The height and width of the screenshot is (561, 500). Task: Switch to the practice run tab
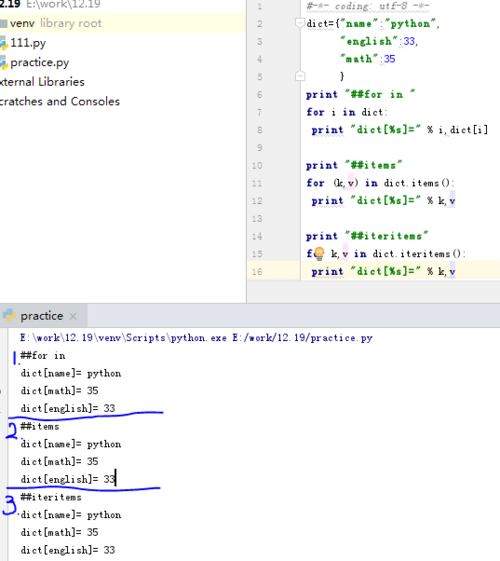coord(41,316)
